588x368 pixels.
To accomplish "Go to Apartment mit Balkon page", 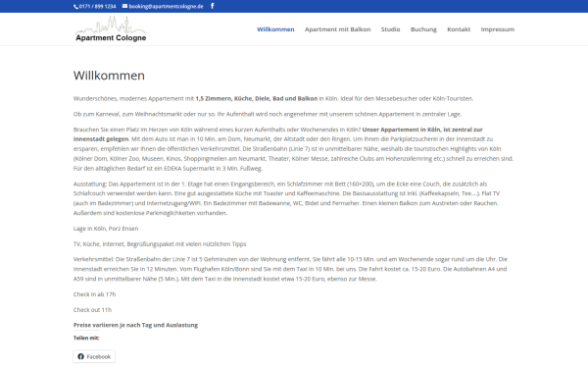I will (x=337, y=29).
